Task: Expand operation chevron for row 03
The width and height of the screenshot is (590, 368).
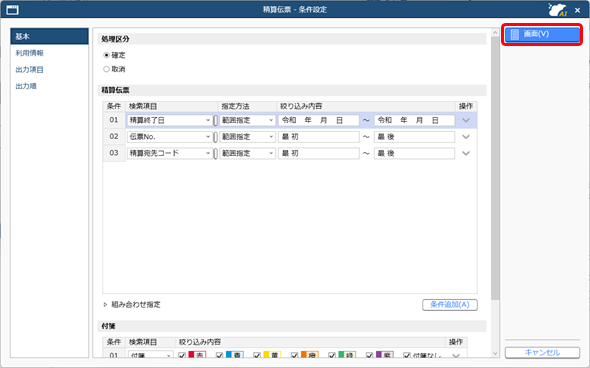Action: click(466, 154)
